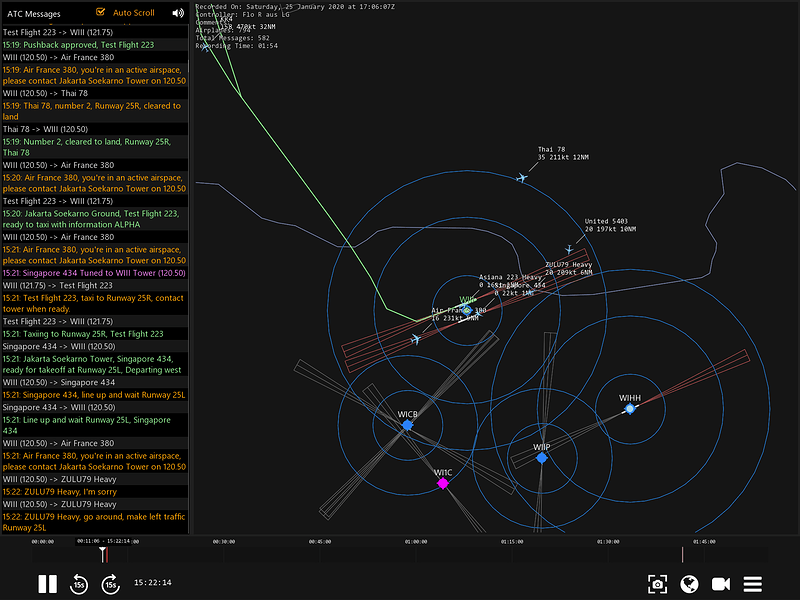Select message 'Pushback approved, Test Flight 223'

pyautogui.click(x=94, y=45)
